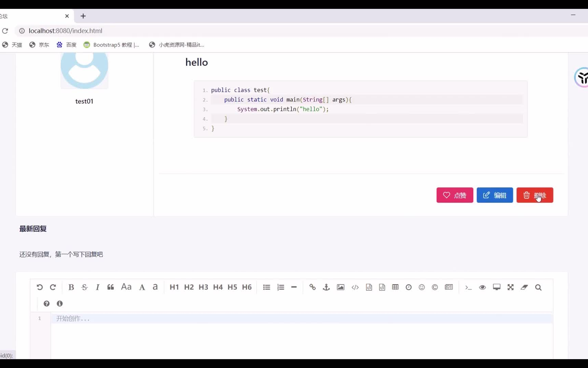Insert an anchor with the anchor icon

click(x=326, y=287)
